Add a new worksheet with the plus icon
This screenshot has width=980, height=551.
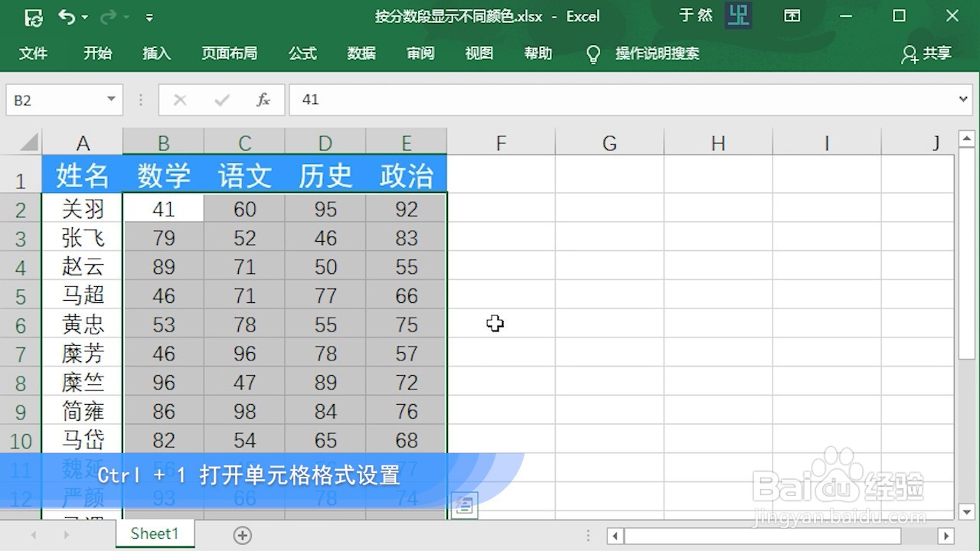[x=242, y=534]
